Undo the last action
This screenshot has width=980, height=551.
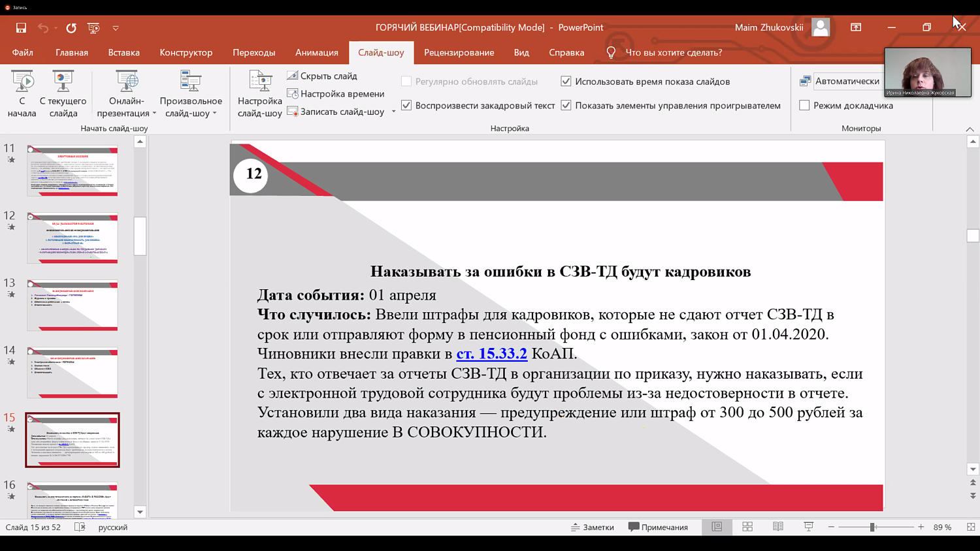(x=43, y=27)
